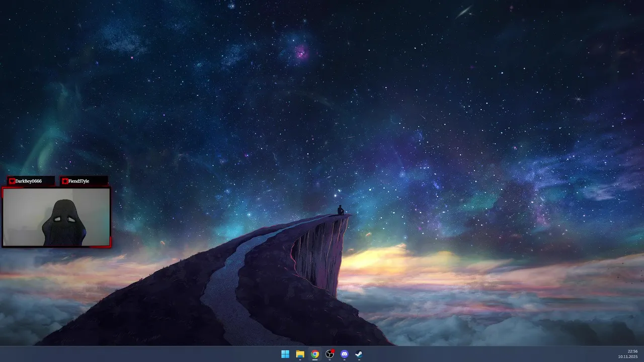
Task: Open Discord from the taskbar
Action: [344, 354]
